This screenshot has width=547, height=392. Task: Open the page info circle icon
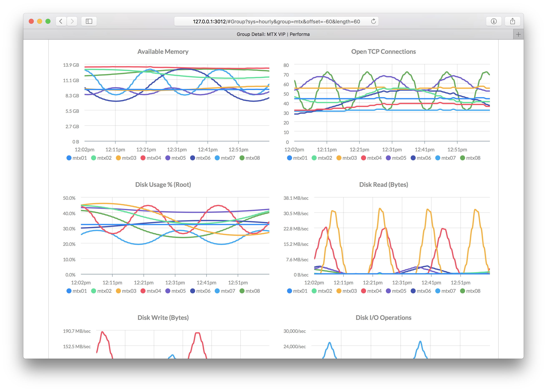[x=494, y=21]
